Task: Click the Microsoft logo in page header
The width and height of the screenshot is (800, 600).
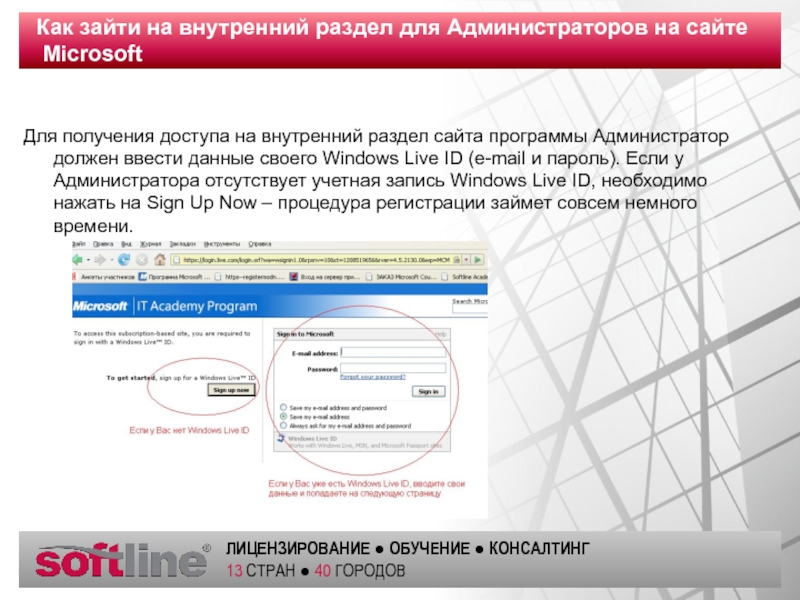Action: [100, 306]
